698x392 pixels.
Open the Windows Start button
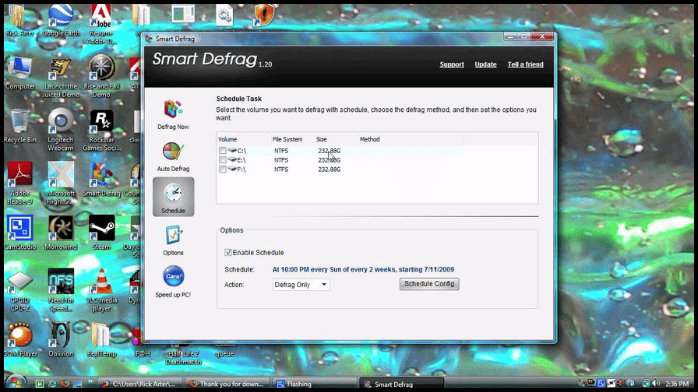coord(16,383)
